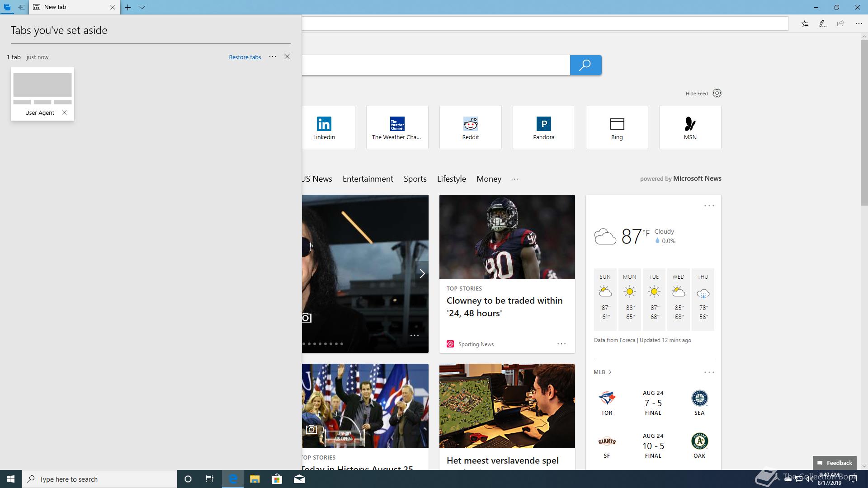Open MLB scores link
This screenshot has width=868, height=488.
602,372
